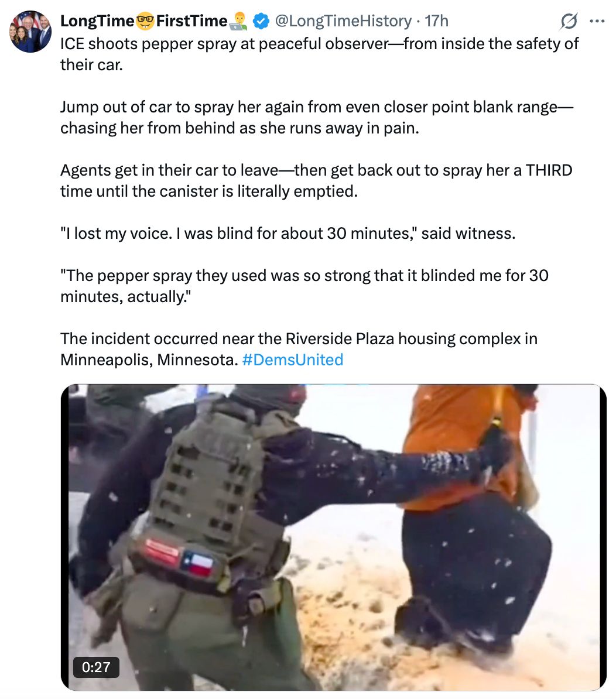Follow the #DemsUnited hashtag
Viewport: 616px width, 699px height.
292,360
